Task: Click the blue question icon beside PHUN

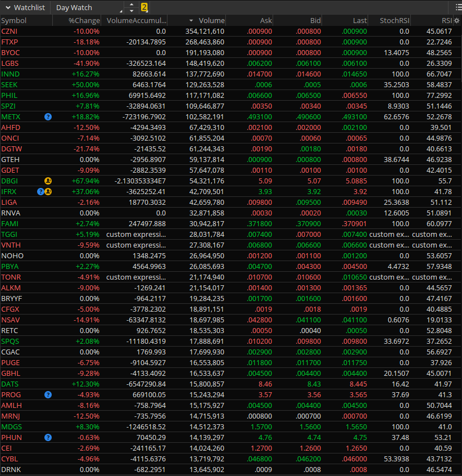Action: coord(48,437)
